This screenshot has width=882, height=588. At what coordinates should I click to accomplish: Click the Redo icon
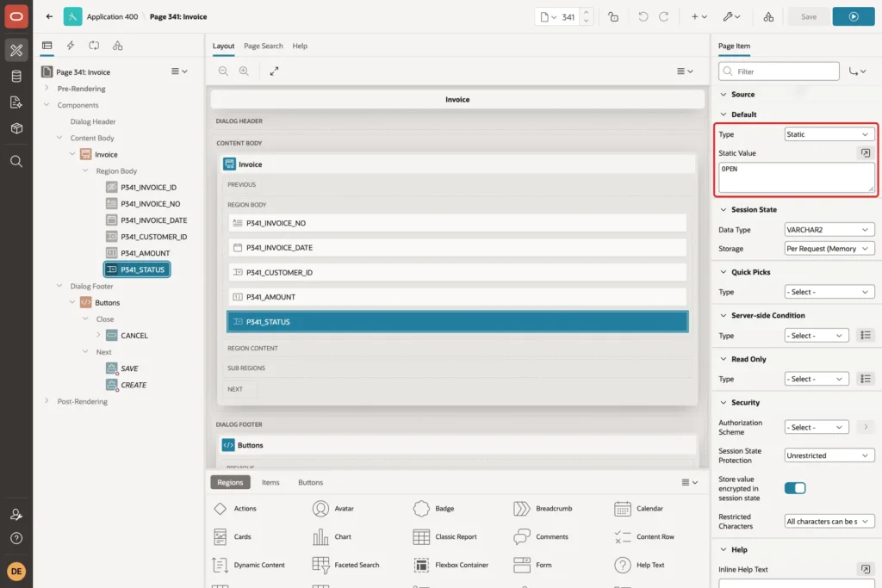(x=664, y=17)
